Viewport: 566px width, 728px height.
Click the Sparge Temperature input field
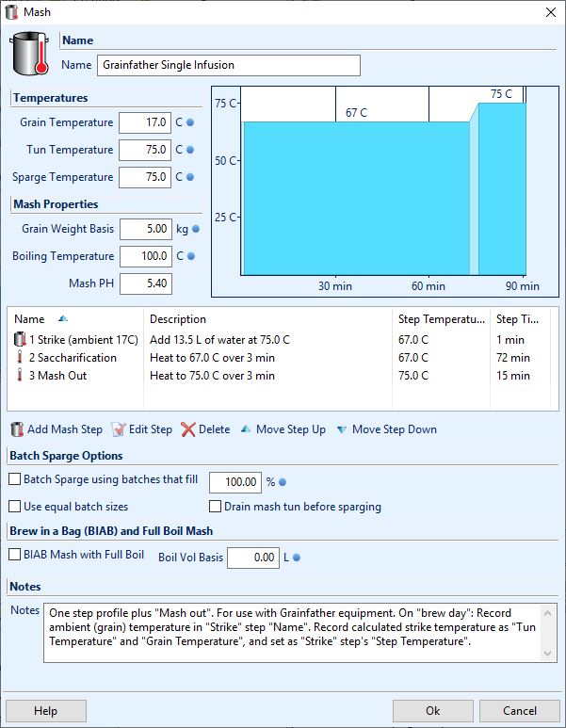tap(145, 177)
